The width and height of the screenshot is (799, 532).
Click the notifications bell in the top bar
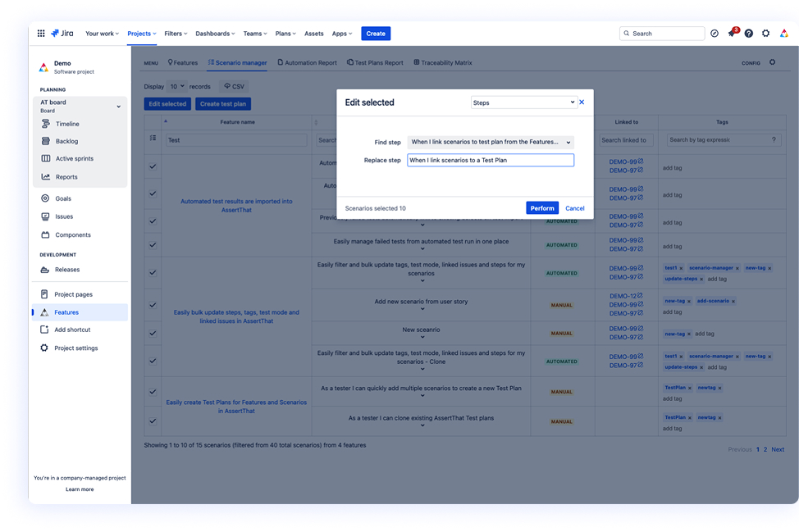point(732,33)
